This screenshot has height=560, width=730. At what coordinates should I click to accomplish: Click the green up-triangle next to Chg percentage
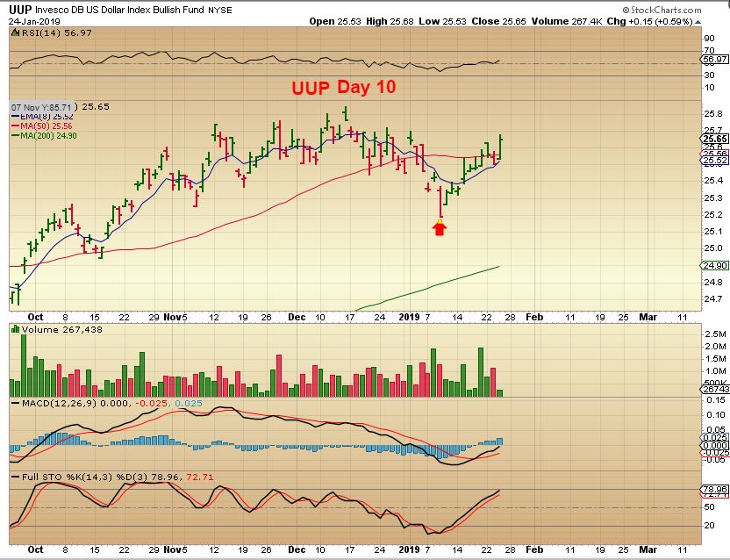(x=698, y=22)
